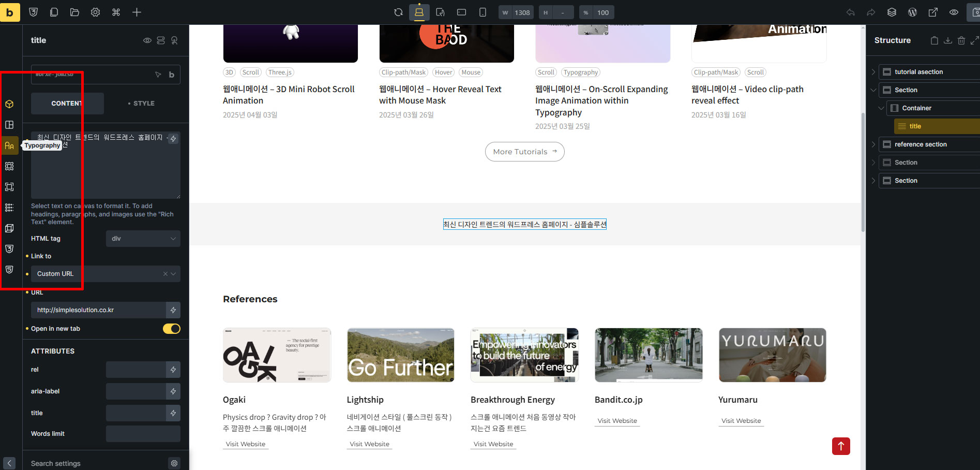
Task: Click the plus icon to add element
Action: pos(137,12)
